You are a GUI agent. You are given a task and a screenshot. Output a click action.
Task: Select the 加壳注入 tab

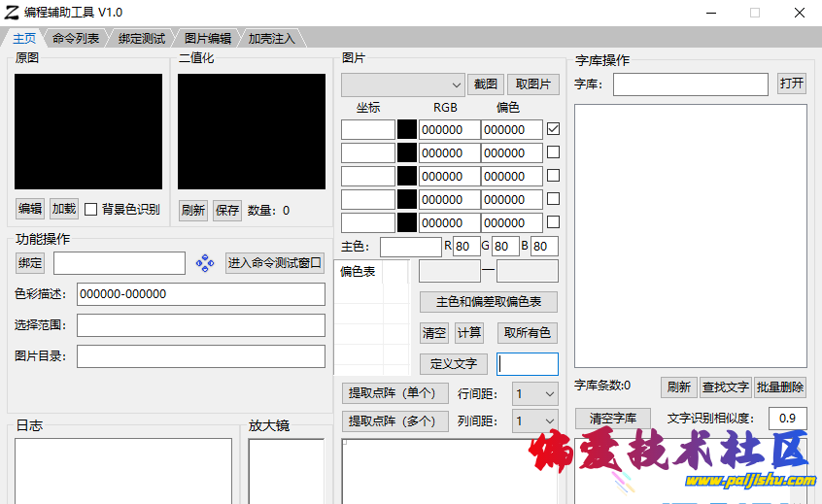pyautogui.click(x=271, y=39)
